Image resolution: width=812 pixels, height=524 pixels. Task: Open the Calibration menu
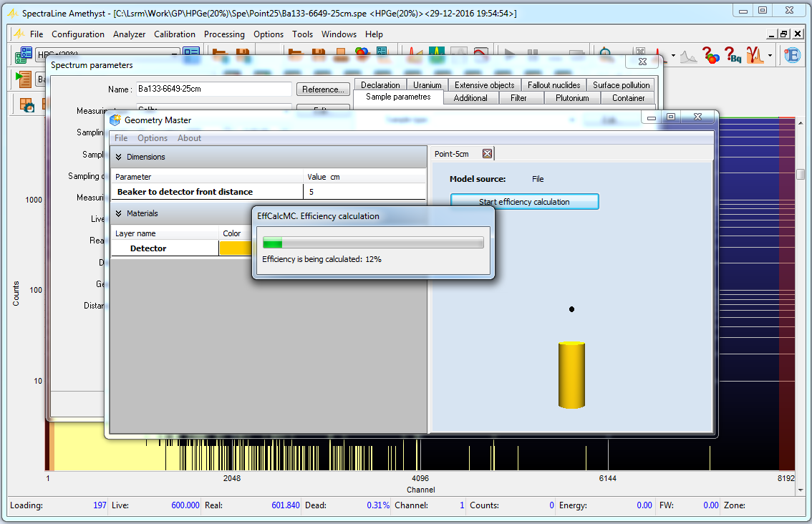(175, 34)
